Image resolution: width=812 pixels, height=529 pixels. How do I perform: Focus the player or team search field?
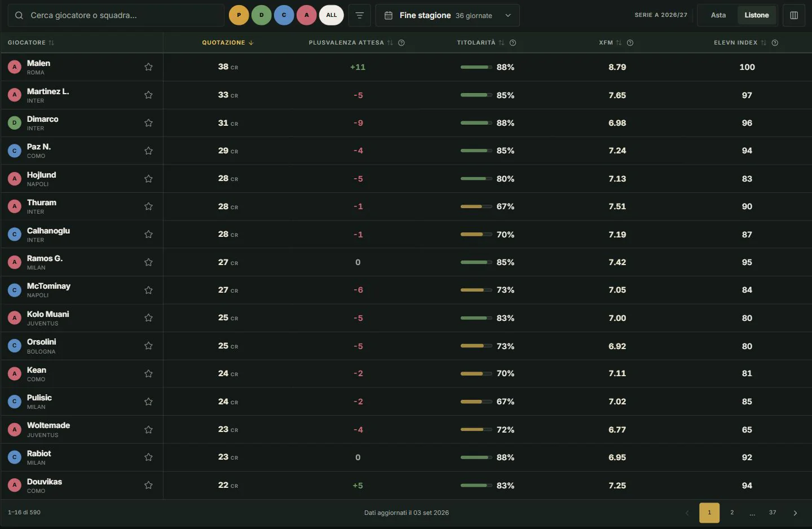(116, 15)
